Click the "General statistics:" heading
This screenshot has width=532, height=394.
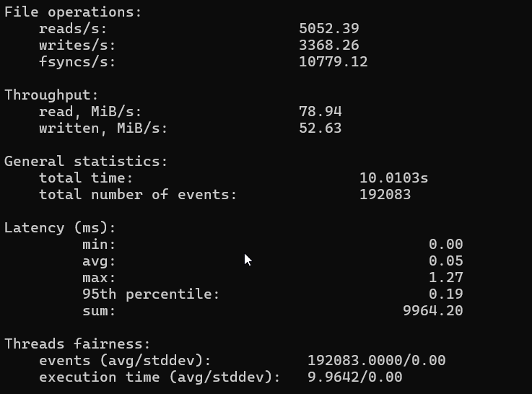(x=86, y=162)
